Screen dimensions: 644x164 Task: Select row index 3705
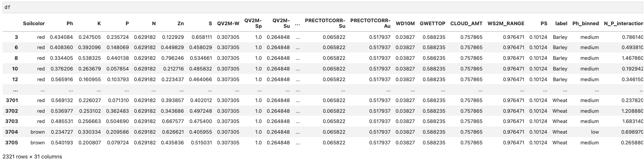[x=11, y=142]
